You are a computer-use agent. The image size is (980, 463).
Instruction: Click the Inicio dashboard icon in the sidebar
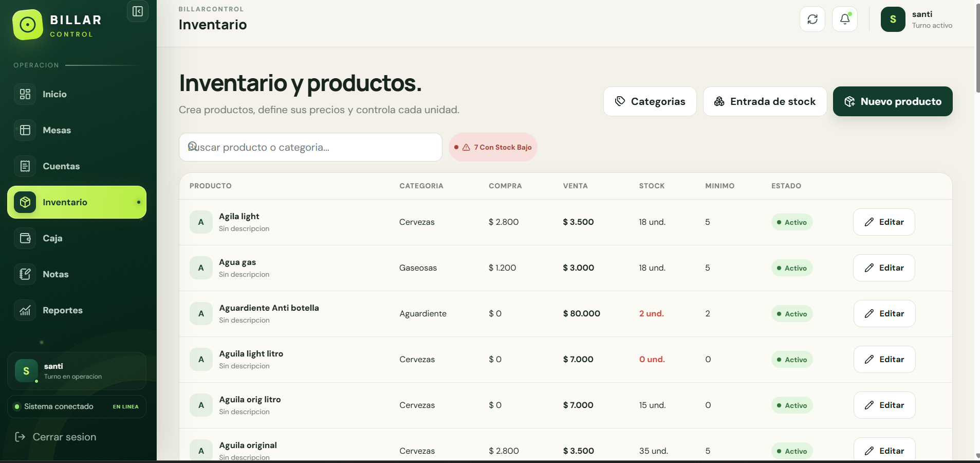point(25,94)
